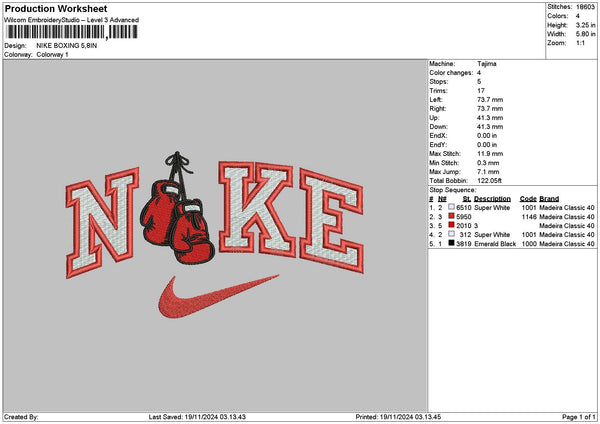Click the Height value '3.25 in'

(585, 25)
